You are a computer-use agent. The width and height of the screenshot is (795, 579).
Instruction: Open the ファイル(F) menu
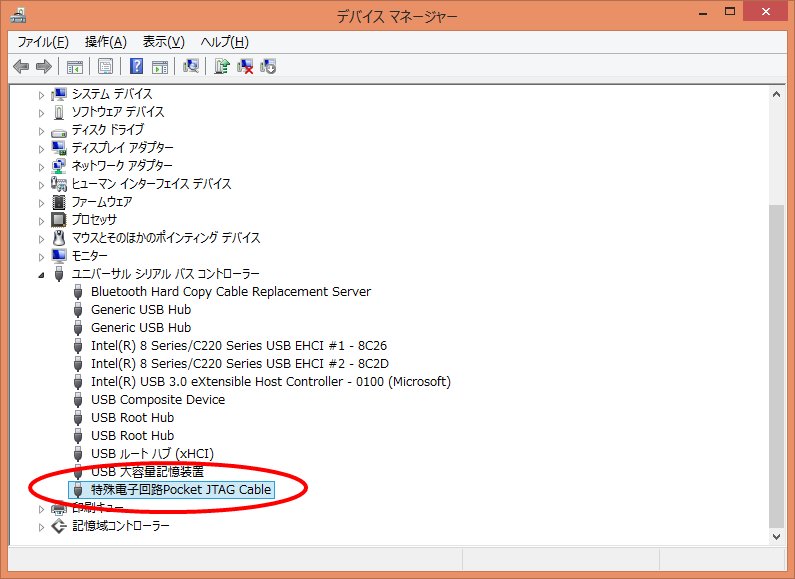43,41
